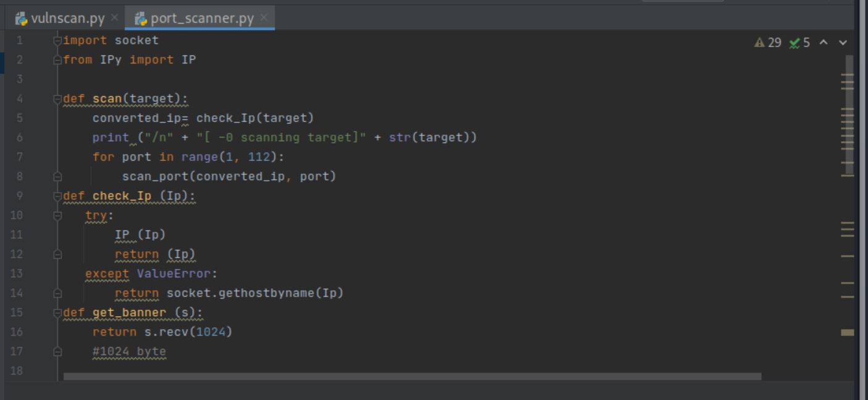
Task: Place cursor on the print statement line
Action: [x=247, y=137]
